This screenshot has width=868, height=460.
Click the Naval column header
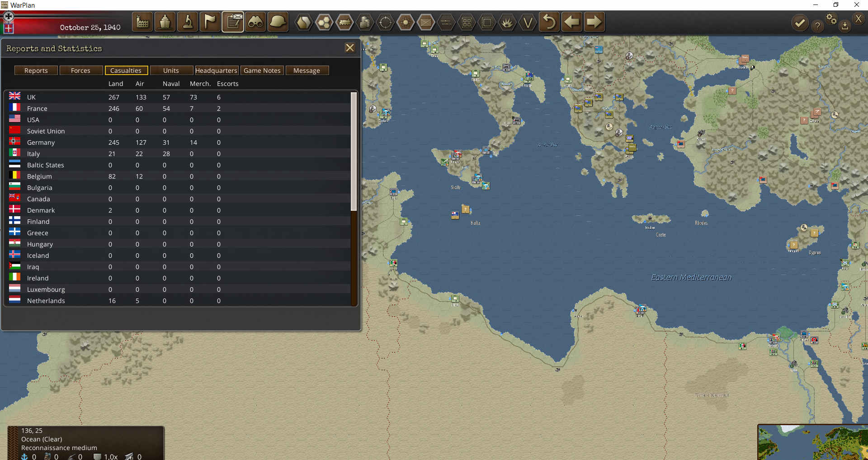171,84
